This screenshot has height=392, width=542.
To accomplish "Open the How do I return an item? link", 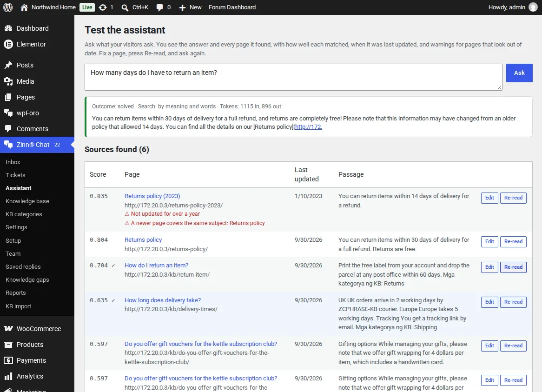I will tap(156, 266).
